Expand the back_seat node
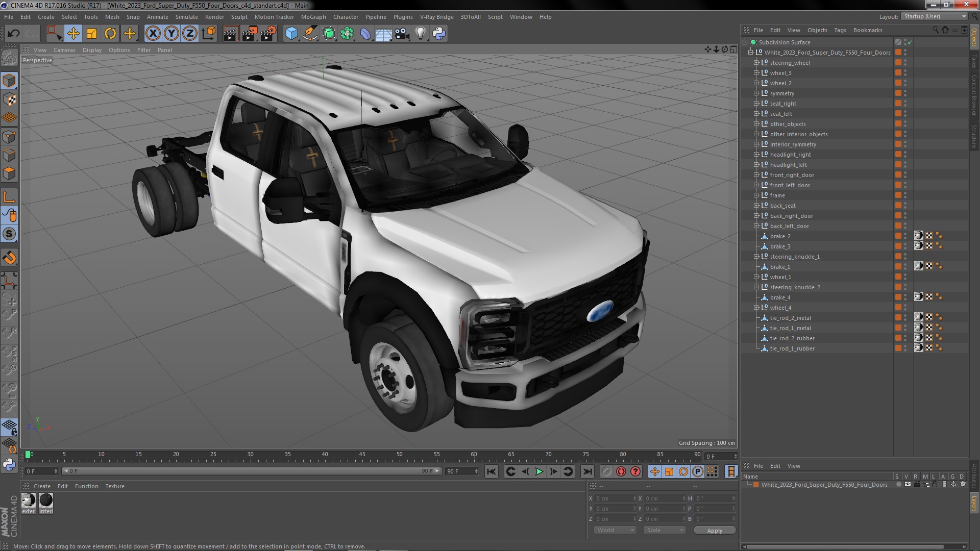This screenshot has width=980, height=551. [x=756, y=206]
